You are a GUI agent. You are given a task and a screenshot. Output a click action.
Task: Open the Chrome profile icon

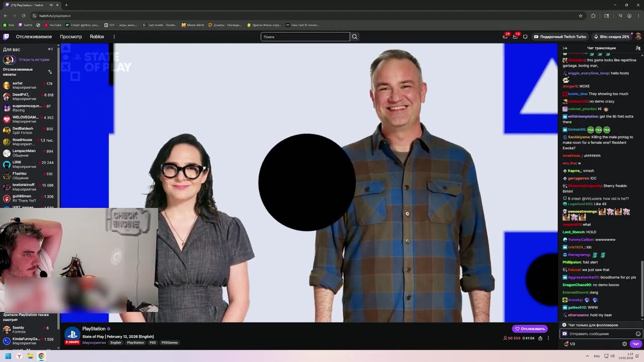click(x=629, y=16)
